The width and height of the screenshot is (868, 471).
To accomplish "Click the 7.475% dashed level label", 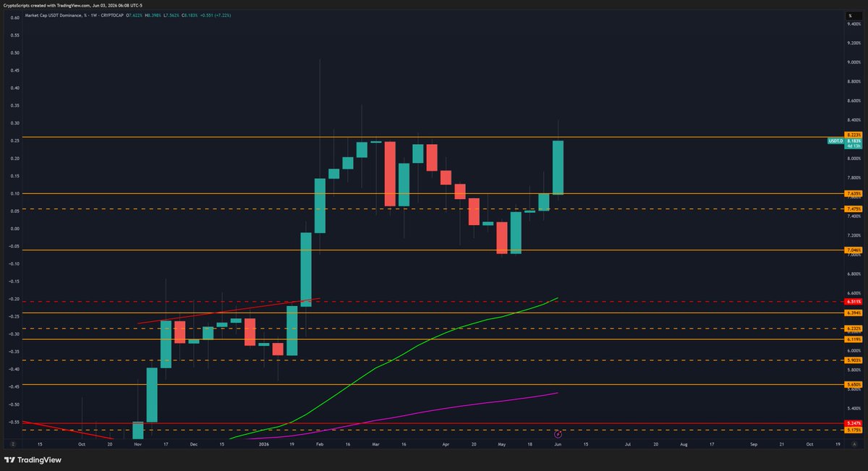I will (852, 209).
